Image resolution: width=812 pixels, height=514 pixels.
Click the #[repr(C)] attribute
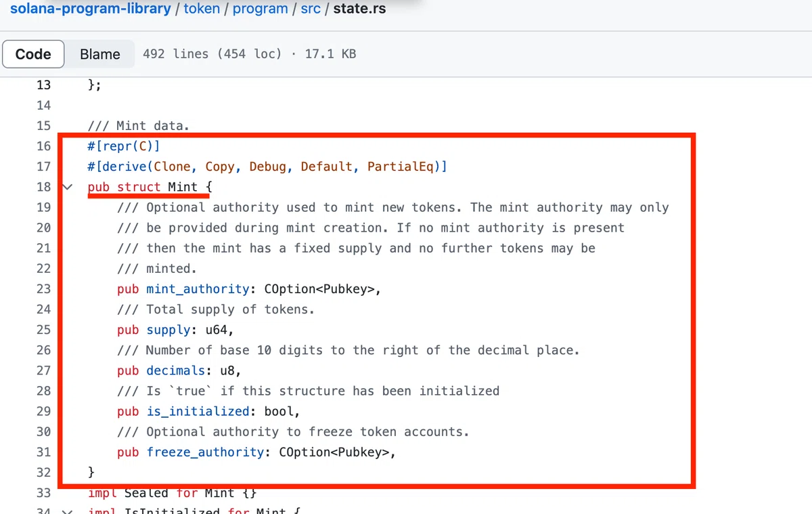tap(124, 146)
